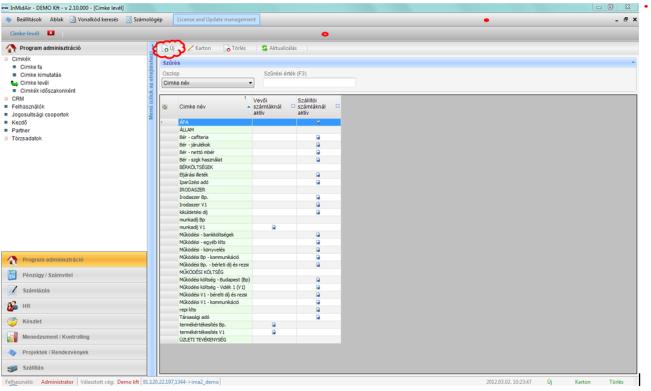651x391 pixels.
Task: Close the Cimke levél tab with red X
Action: 51,33
